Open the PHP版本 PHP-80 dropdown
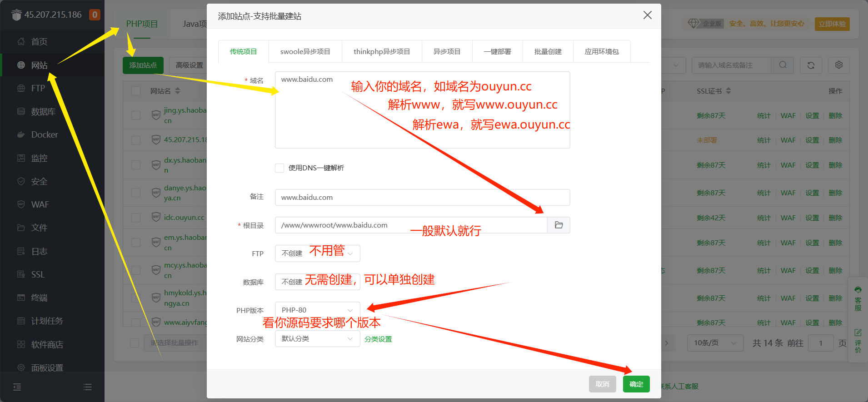This screenshot has width=868, height=402. point(317,310)
